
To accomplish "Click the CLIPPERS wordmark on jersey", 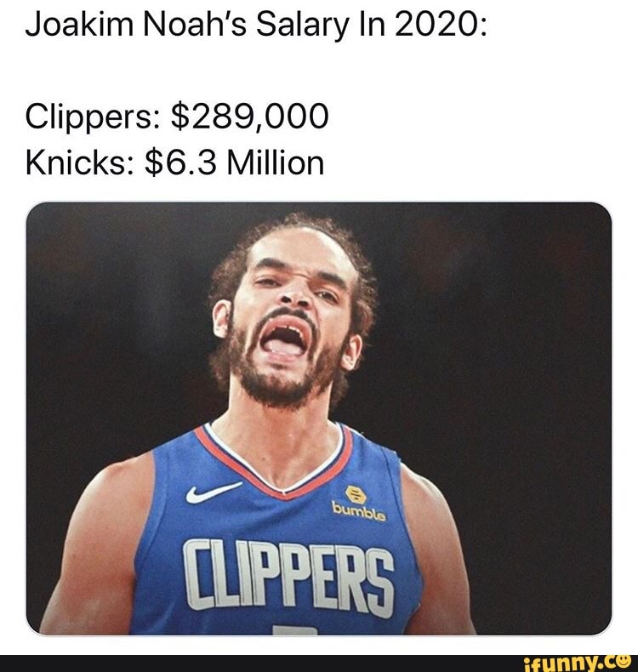I will click(x=289, y=576).
